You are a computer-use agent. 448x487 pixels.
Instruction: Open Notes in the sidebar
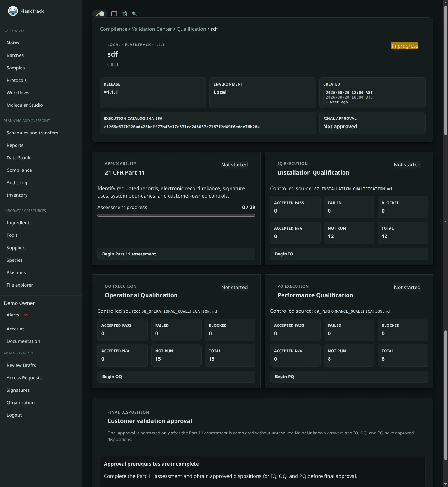point(13,43)
